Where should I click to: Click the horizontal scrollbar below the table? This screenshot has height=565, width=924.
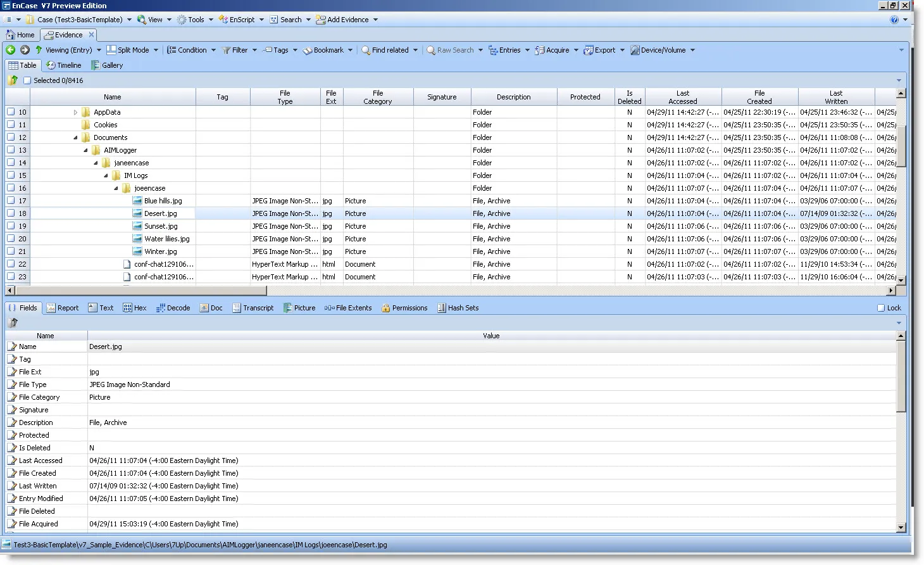(x=139, y=290)
